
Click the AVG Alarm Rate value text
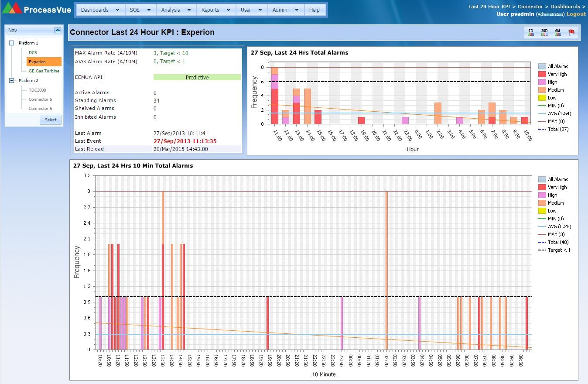[x=169, y=62]
